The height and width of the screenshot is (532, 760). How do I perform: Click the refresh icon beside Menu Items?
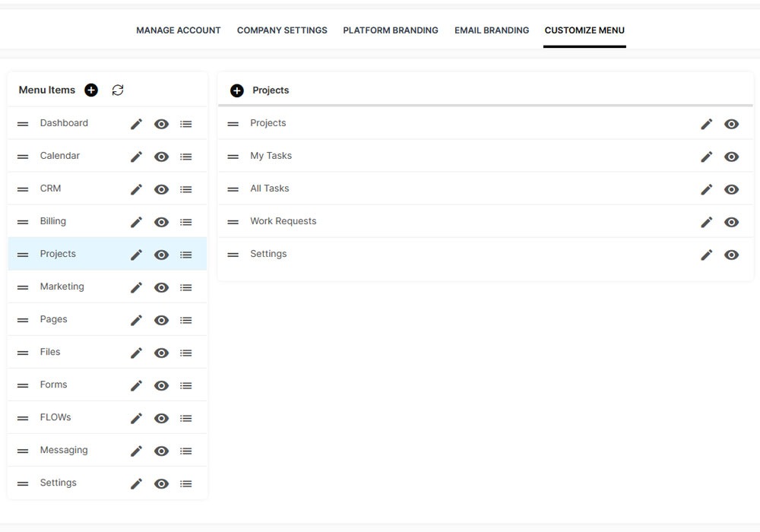pyautogui.click(x=118, y=90)
